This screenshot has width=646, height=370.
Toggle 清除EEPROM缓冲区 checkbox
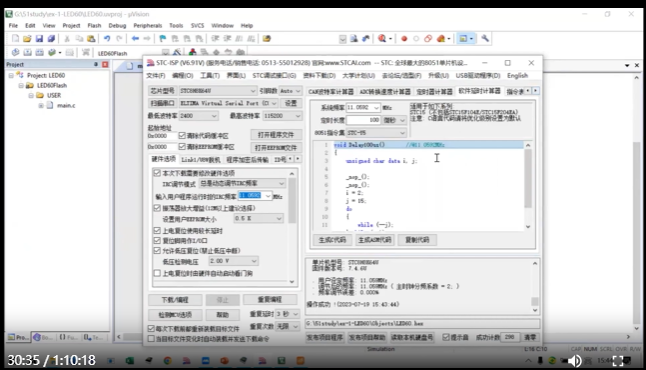pos(182,147)
